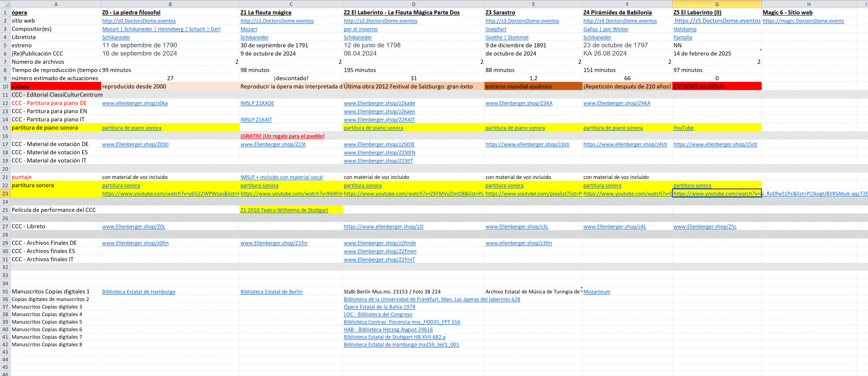Open www.Ellenberger.shop/Z2StIT link
This screenshot has height=376, width=868.
pyautogui.click(x=378, y=161)
